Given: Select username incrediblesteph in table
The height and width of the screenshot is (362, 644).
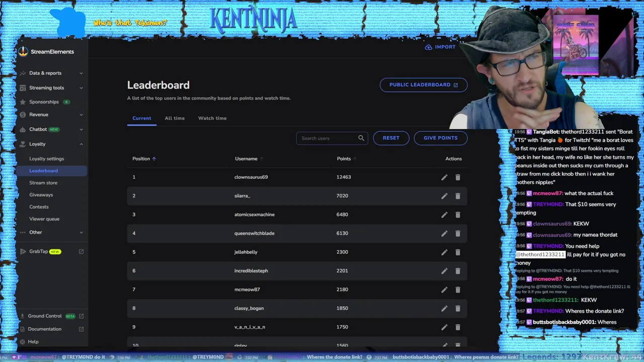Looking at the screenshot, I should tap(251, 271).
